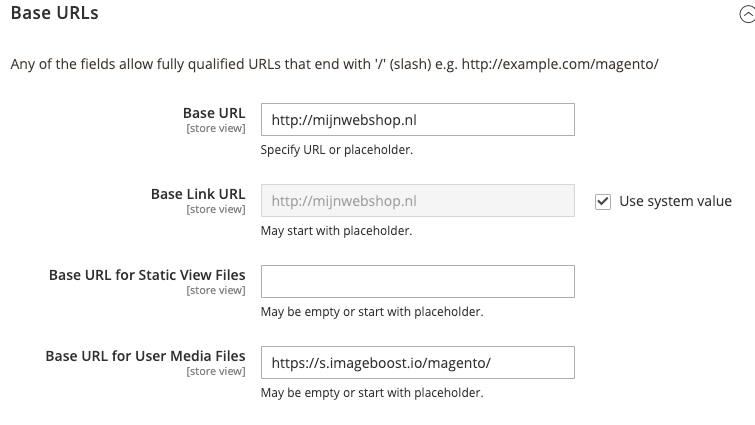Click the 'Use system value' label text
The width and height of the screenshot is (755, 425).
pyautogui.click(x=675, y=201)
